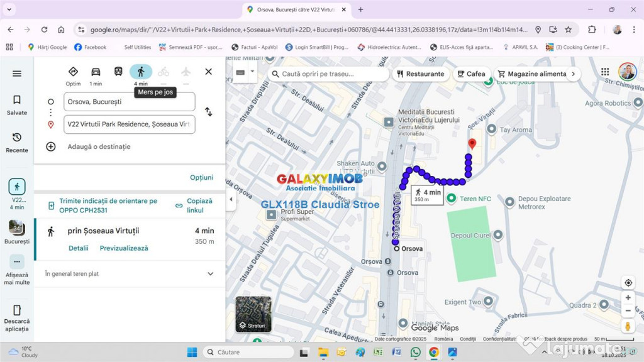The image size is (644, 362).
Task: Toggle the Straturi layers thumbnail
Action: [x=253, y=314]
